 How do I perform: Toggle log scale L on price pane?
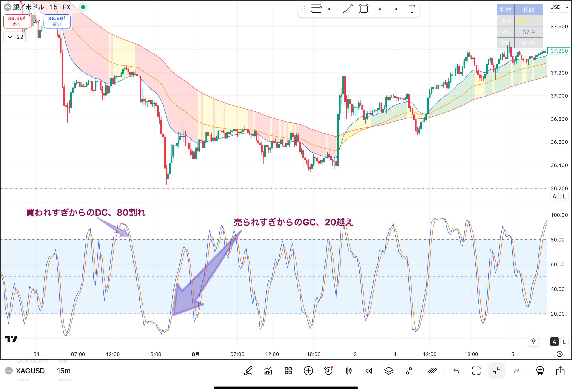564,197
